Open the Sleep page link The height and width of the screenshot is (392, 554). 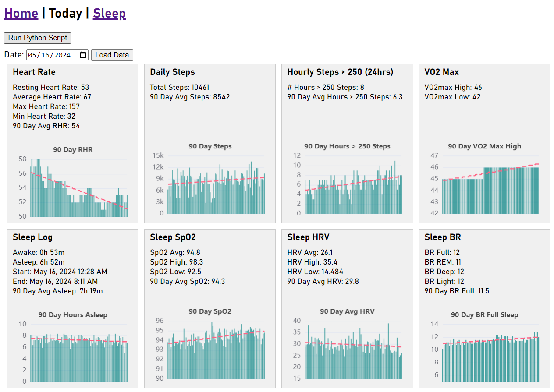pyautogui.click(x=109, y=14)
